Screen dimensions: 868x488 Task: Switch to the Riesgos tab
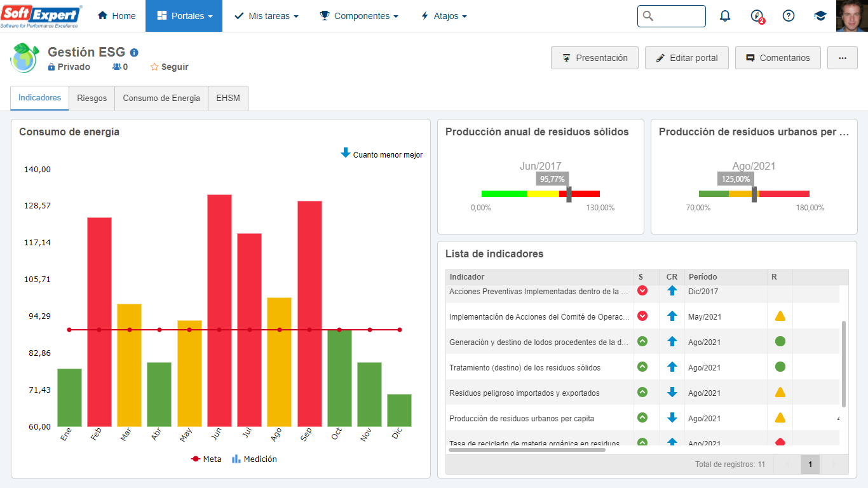(92, 98)
